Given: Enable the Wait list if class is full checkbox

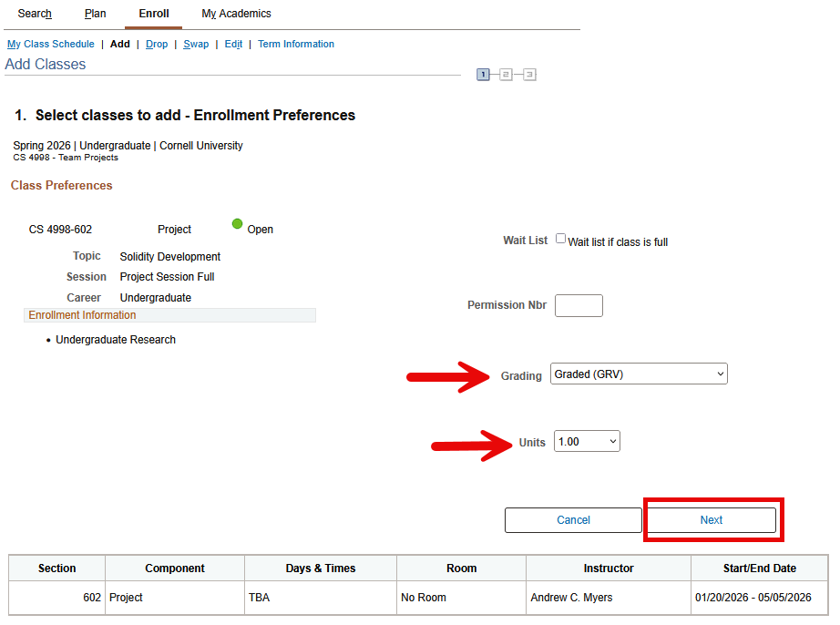Looking at the screenshot, I should point(561,239).
